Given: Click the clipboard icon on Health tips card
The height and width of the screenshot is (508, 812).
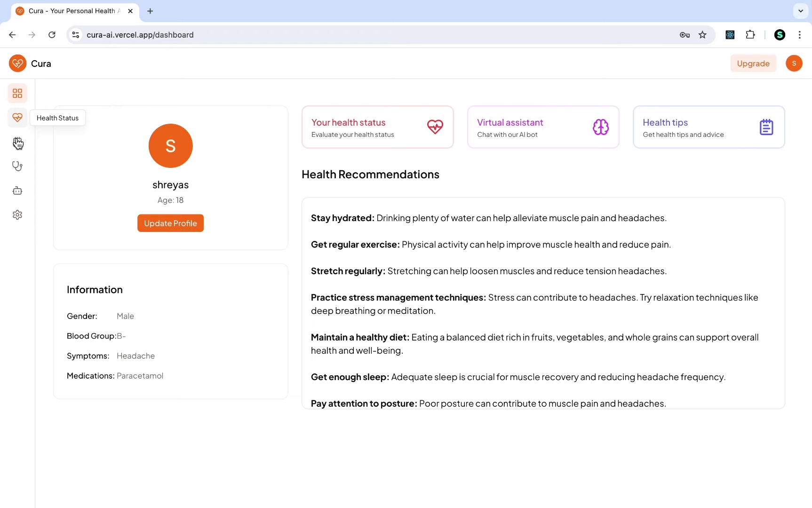Looking at the screenshot, I should coord(766,127).
